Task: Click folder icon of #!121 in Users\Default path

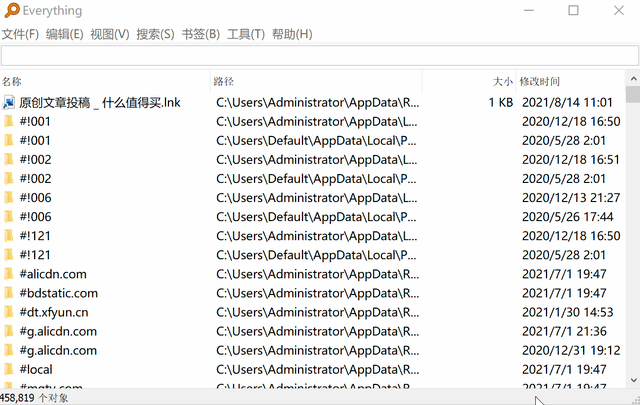Action: (9, 255)
